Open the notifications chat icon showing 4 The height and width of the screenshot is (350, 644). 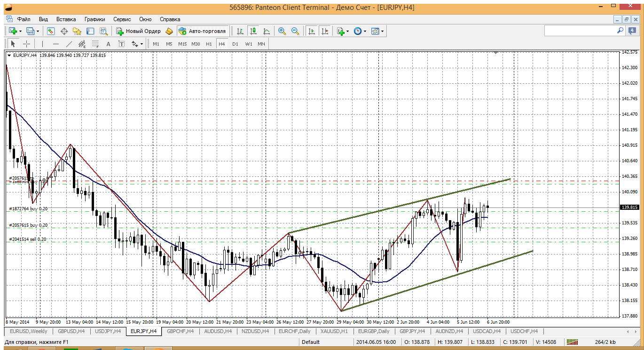pos(632,31)
